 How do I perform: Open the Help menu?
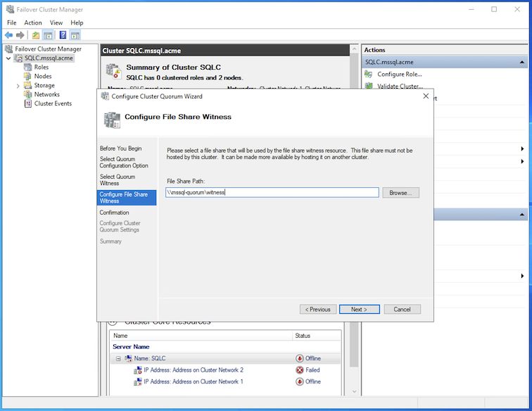(x=77, y=23)
